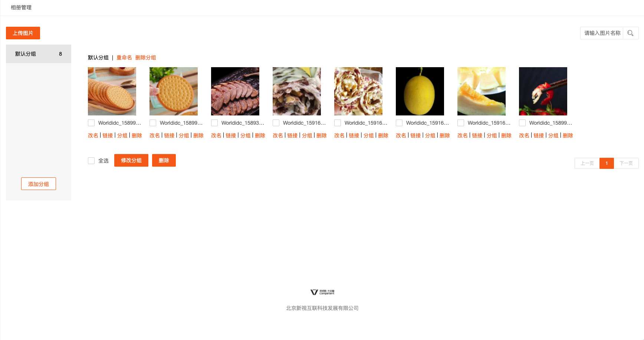644x340 pixels.
Task: Select the 默认分组 group in sidebar
Action: point(39,54)
